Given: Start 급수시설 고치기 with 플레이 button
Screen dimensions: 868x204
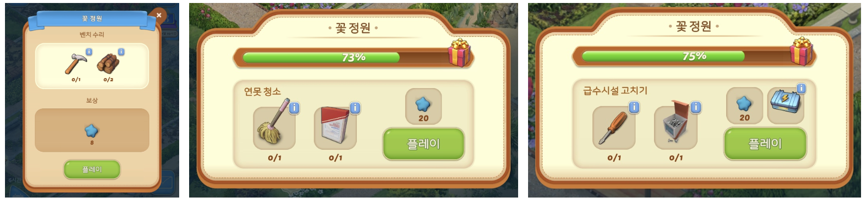Looking at the screenshot, I should click(x=765, y=143).
